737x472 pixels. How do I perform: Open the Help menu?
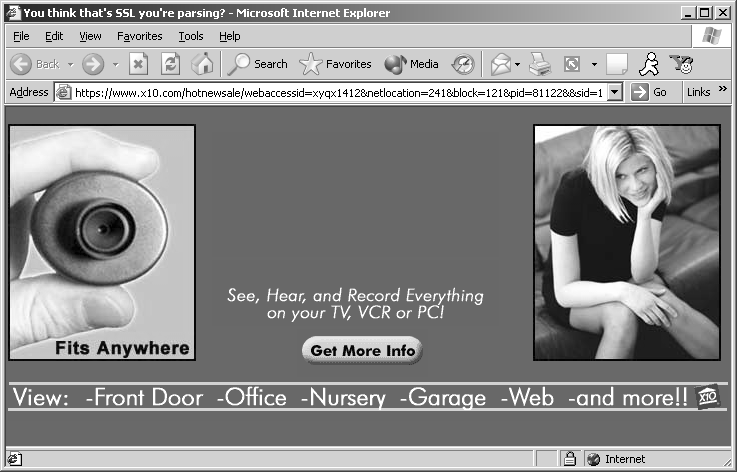(x=229, y=36)
